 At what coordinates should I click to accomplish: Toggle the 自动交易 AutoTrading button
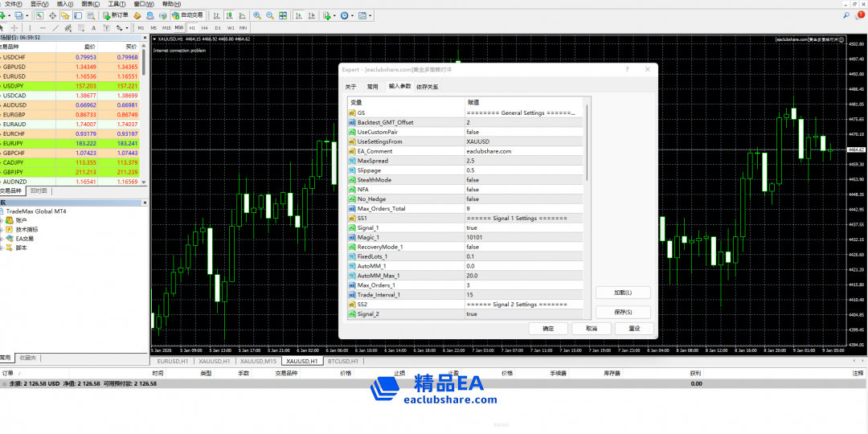(188, 15)
